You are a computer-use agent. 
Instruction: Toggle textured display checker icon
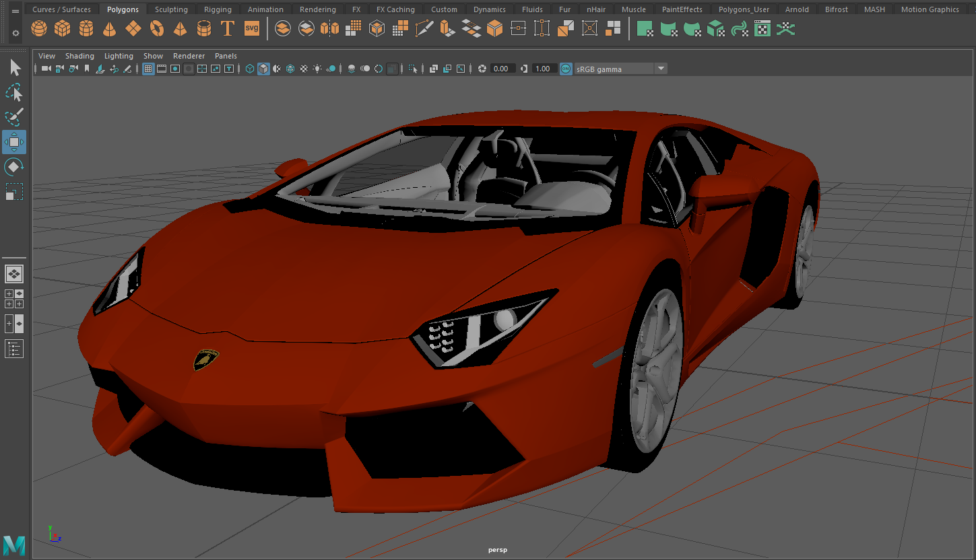[x=304, y=69]
